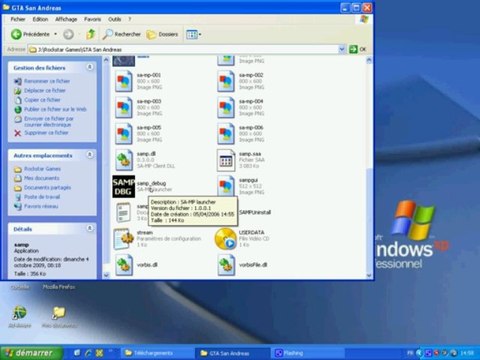Open Mes documents in Autres emplacements

click(42, 178)
